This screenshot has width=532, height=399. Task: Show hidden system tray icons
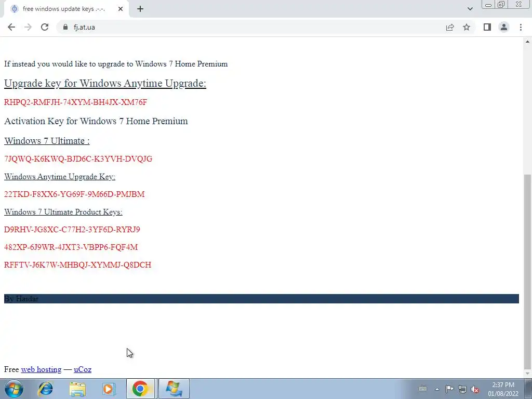tap(437, 389)
